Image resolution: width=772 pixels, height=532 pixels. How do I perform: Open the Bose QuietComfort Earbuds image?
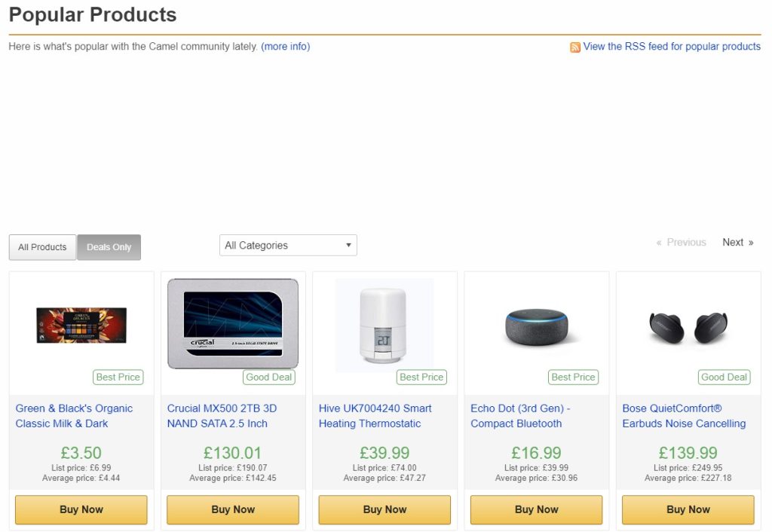pyautogui.click(x=688, y=326)
